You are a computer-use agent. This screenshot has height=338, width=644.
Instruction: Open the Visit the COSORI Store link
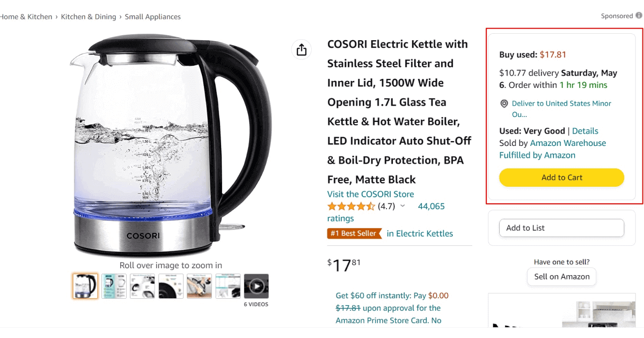[x=370, y=194]
